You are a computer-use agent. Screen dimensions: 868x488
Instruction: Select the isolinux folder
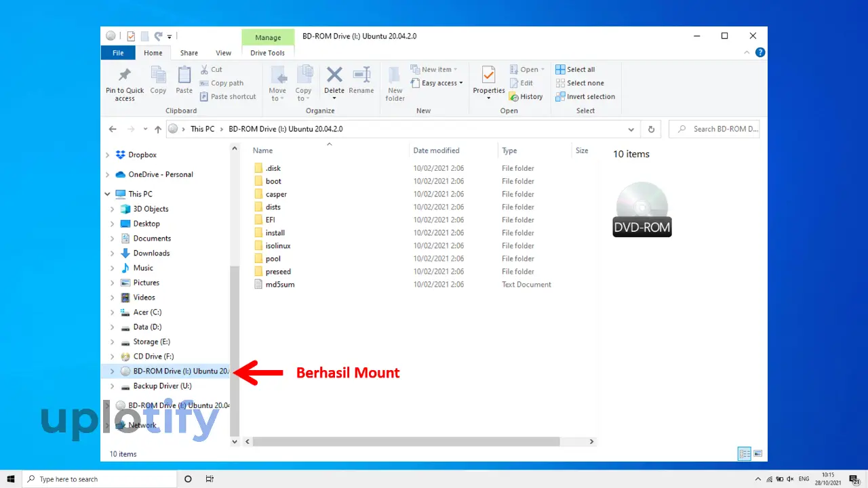pos(277,245)
